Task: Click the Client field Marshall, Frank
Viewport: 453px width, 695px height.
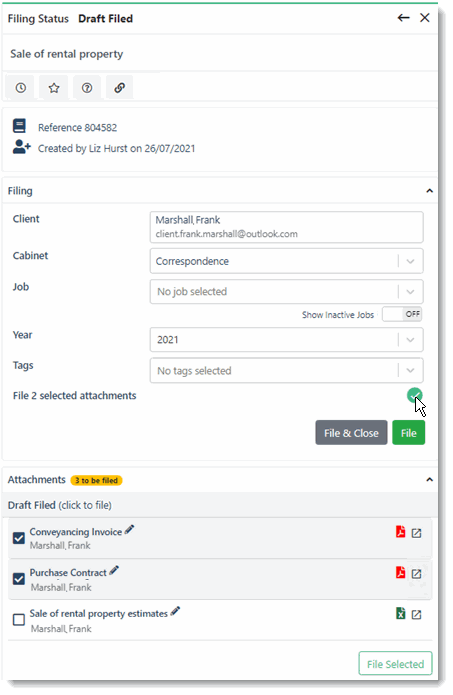Action: [286, 227]
